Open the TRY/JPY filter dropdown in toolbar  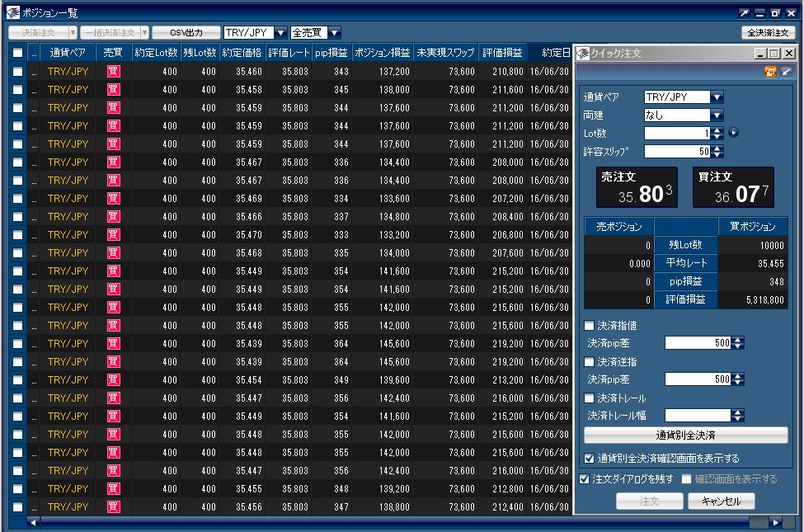(280, 33)
